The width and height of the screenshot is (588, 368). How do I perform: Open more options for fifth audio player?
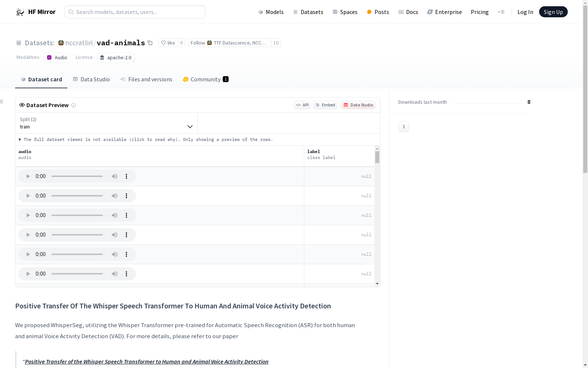coord(126,254)
